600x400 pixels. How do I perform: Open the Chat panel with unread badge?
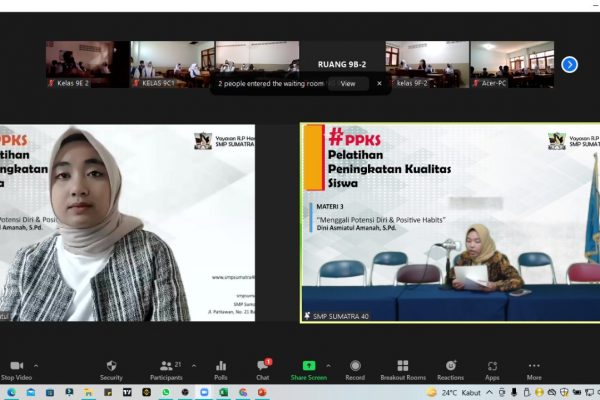[x=263, y=370]
